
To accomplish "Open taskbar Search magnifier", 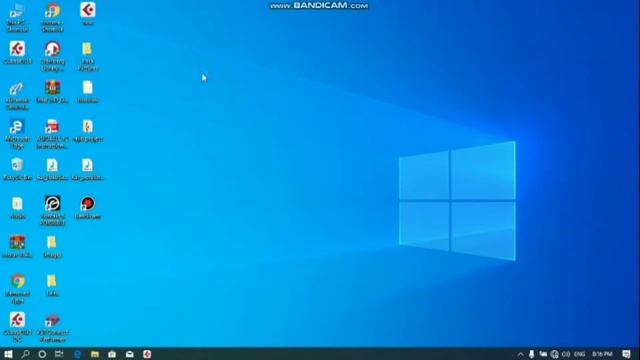I will 25,354.
